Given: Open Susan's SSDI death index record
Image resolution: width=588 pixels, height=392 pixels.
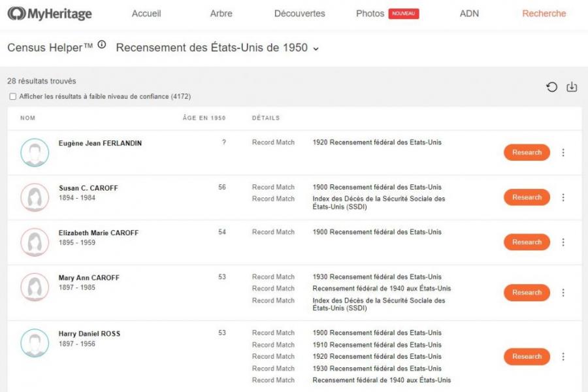Looking at the screenshot, I should tap(379, 203).
